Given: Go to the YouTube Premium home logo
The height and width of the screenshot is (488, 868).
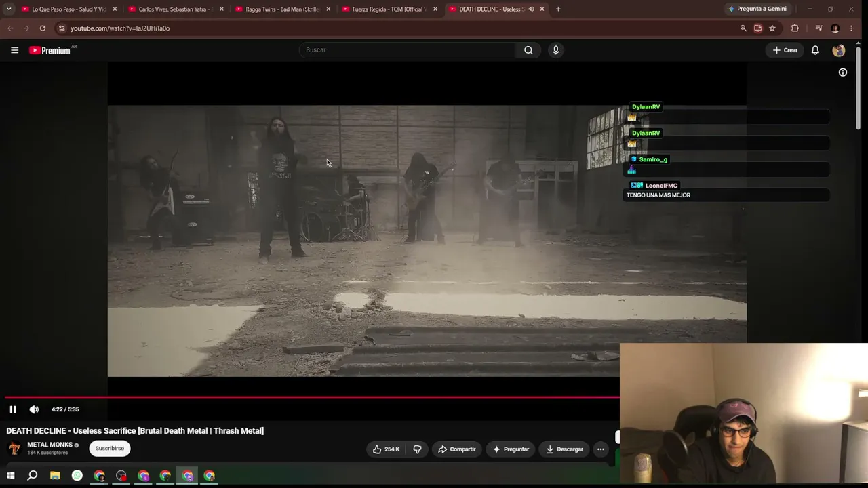Looking at the screenshot, I should tap(50, 50).
